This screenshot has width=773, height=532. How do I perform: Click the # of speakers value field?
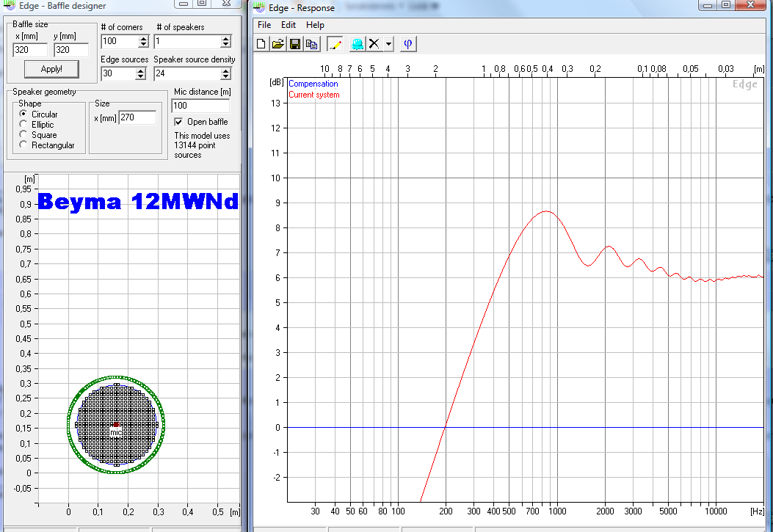(187, 41)
